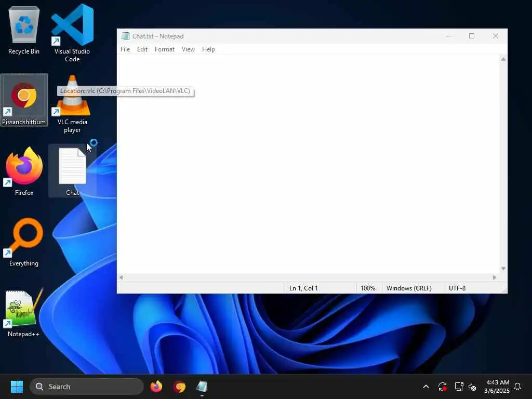
Task: Click the horizontal scrollbar right arrow
Action: (x=495, y=277)
